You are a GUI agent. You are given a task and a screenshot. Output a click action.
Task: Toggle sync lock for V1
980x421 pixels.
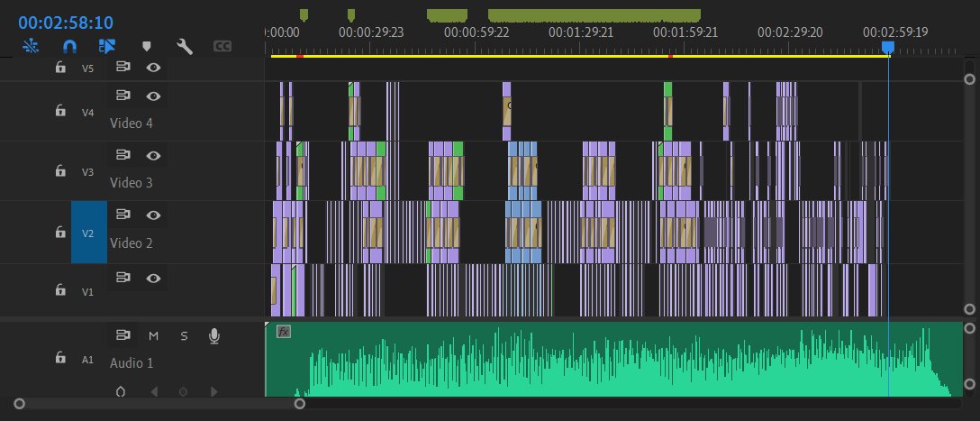coord(123,278)
